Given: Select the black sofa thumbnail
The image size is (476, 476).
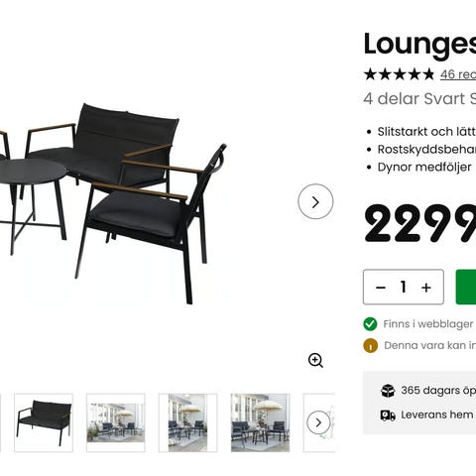Looking at the screenshot, I should click(44, 422).
